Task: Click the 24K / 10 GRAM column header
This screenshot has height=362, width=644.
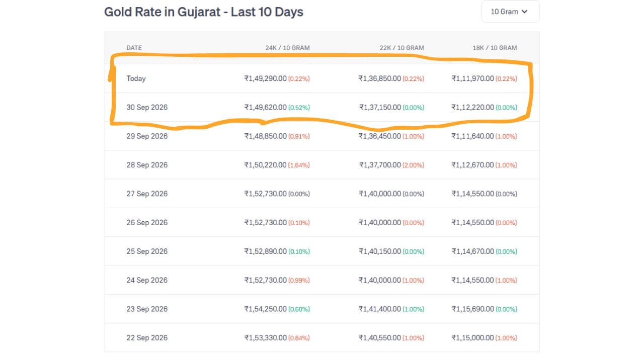Action: (x=288, y=48)
